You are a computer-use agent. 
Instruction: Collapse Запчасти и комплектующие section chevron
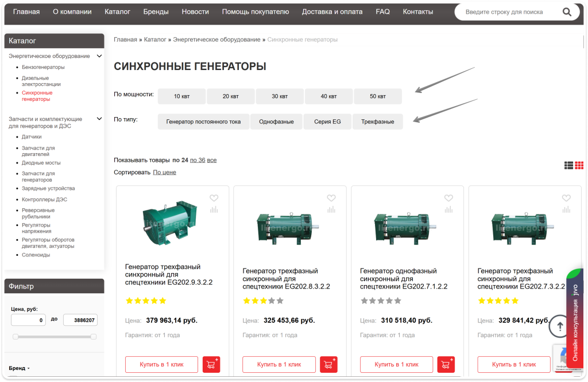[99, 119]
